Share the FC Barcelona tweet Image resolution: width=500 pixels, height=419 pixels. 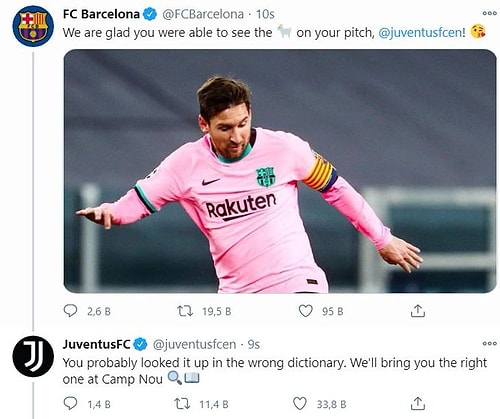coord(418,311)
